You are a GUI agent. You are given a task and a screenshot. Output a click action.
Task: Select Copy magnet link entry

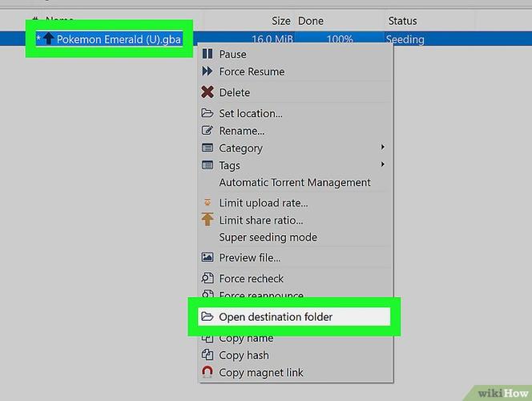click(x=295, y=372)
